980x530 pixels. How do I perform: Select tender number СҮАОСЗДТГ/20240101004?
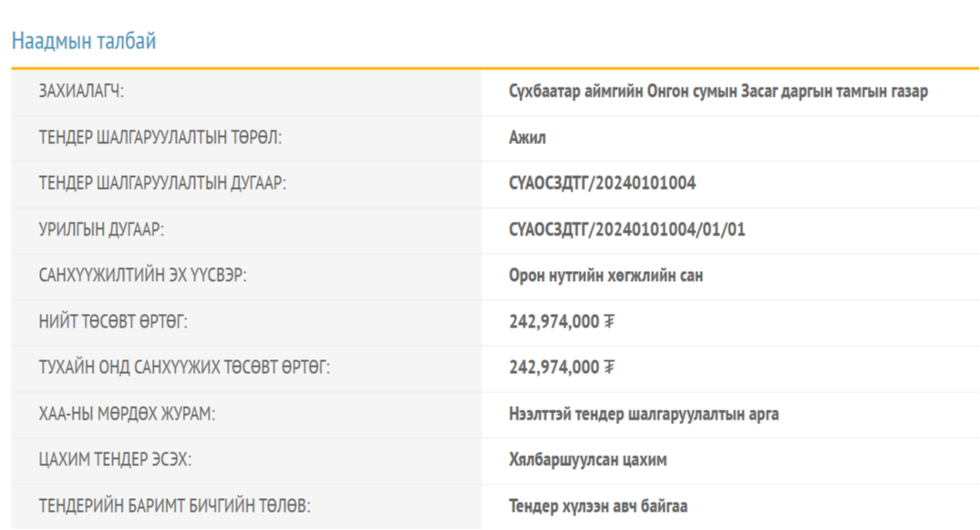click(602, 183)
